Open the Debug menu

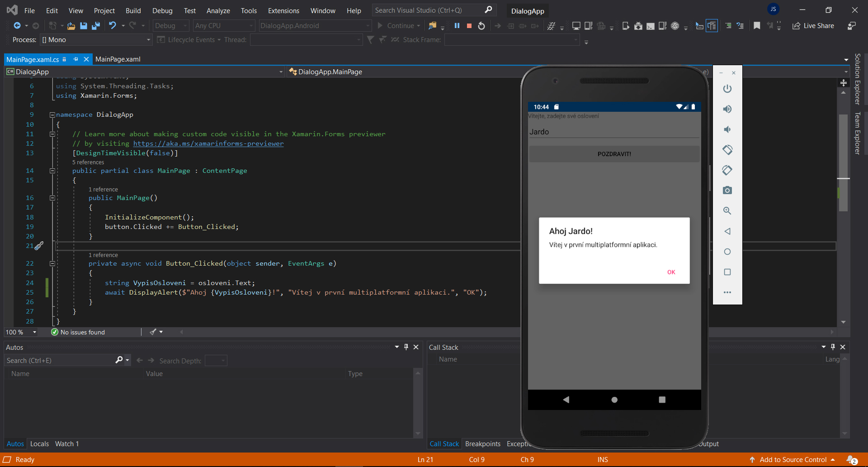click(162, 10)
